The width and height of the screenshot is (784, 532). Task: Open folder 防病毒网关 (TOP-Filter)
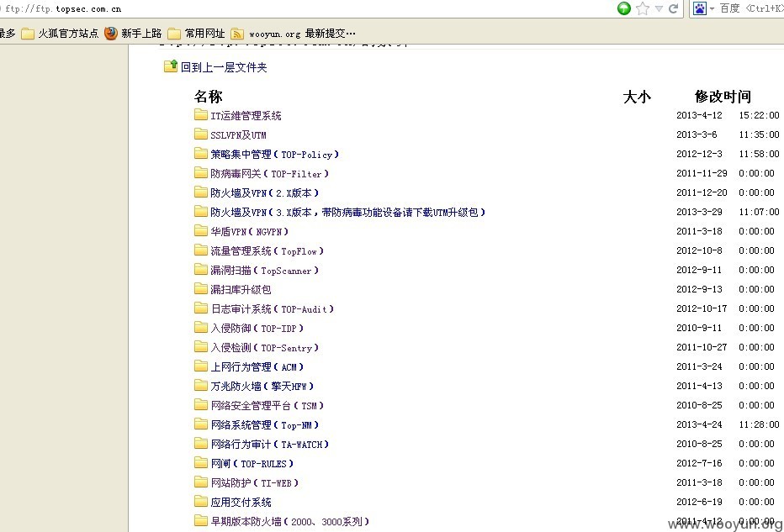[x=269, y=174]
